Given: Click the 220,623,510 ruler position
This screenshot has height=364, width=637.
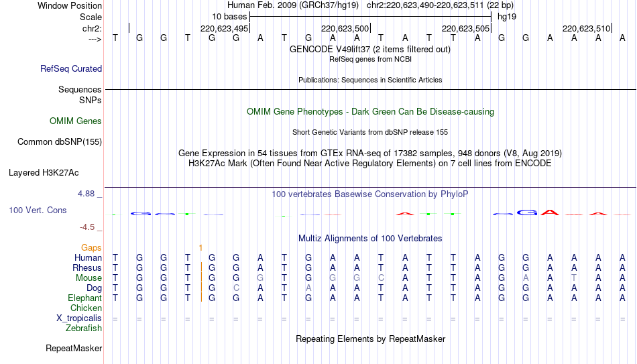Looking at the screenshot, I should click(586, 28).
